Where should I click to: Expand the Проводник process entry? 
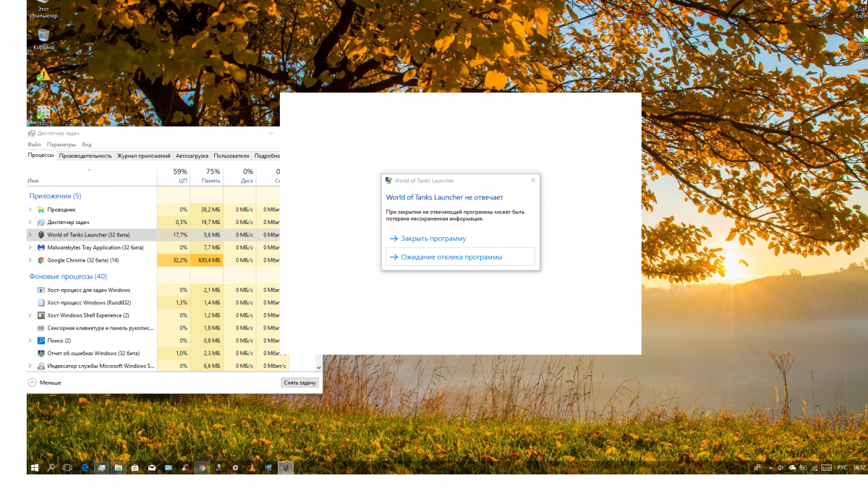pyautogui.click(x=30, y=210)
